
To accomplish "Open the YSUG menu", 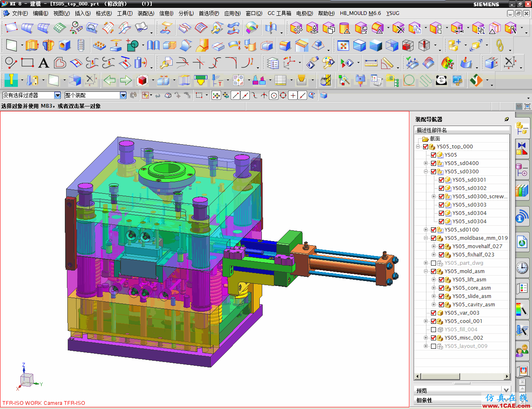I will 393,13.
